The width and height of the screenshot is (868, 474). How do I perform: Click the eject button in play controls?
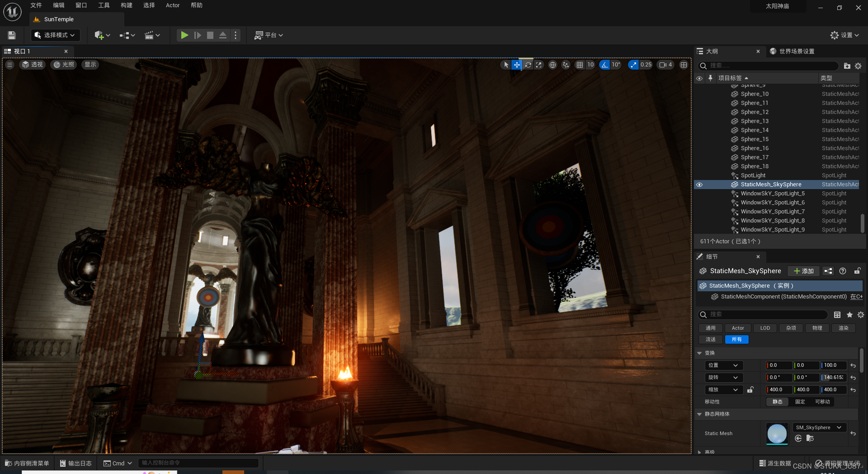point(223,35)
